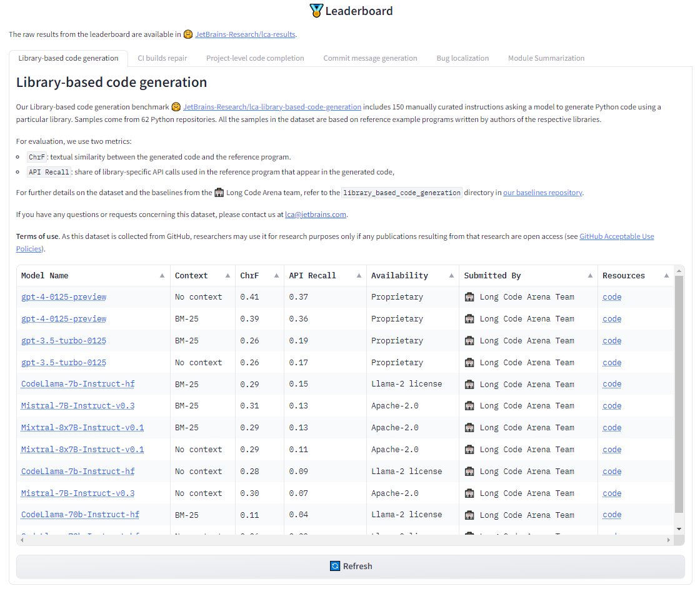Sort by Submitted By column arrow
The width and height of the screenshot is (700, 591).
tap(590, 276)
